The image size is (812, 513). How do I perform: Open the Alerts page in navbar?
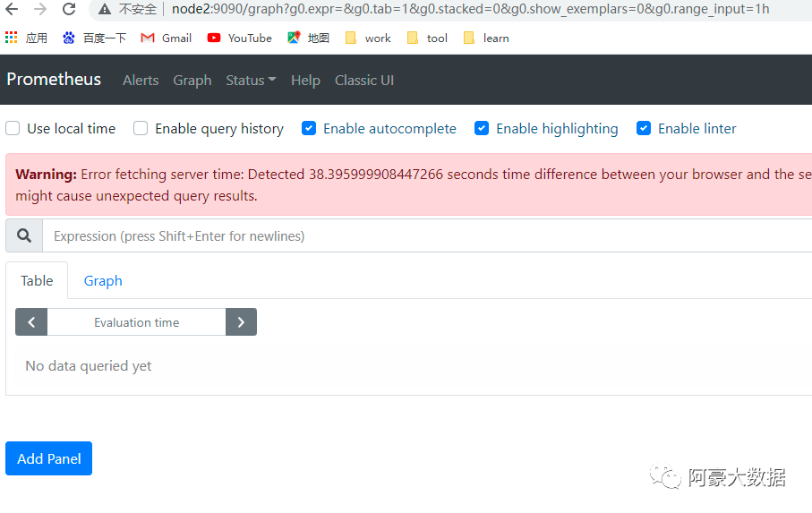[x=141, y=81]
